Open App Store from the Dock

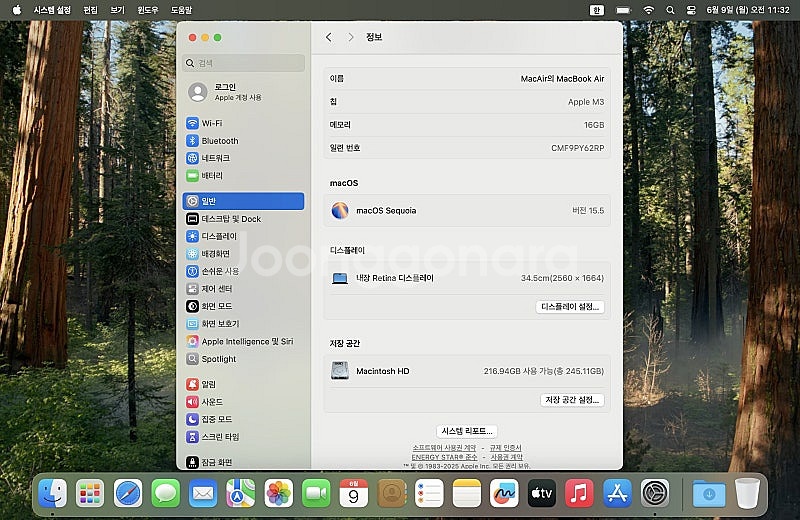pyautogui.click(x=617, y=493)
